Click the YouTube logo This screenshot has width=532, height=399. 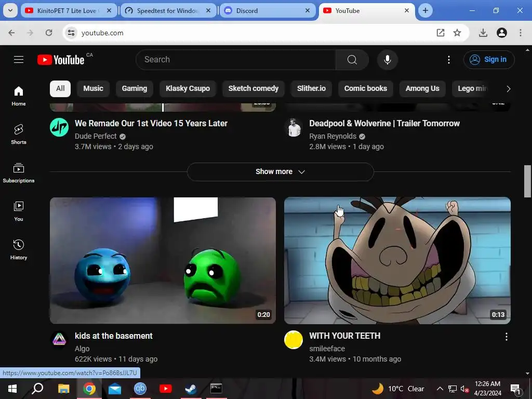tap(61, 60)
